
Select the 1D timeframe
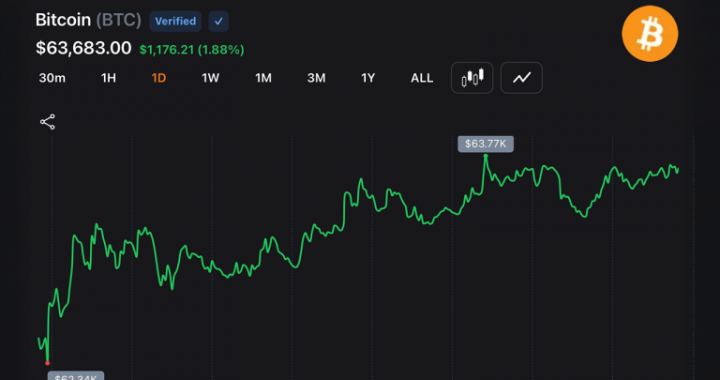(x=158, y=78)
